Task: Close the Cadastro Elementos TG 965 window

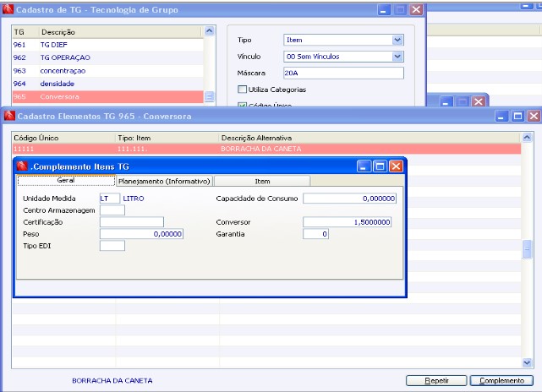Action: (534, 116)
